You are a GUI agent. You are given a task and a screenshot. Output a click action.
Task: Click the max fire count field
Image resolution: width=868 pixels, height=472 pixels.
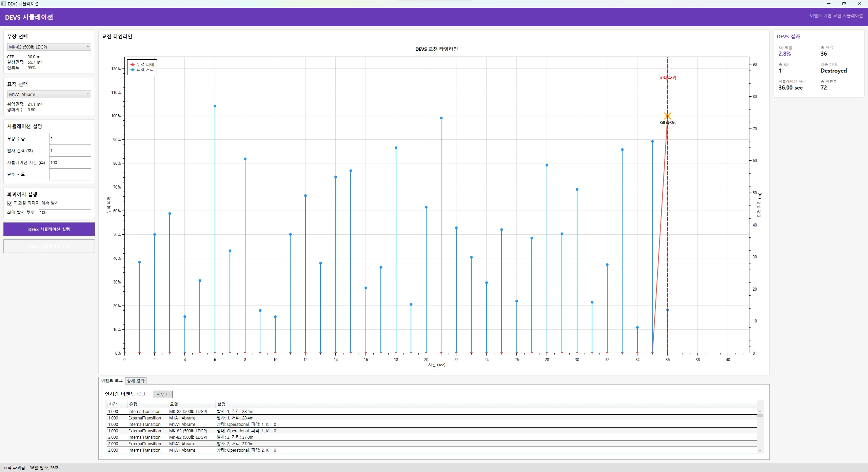[64, 212]
